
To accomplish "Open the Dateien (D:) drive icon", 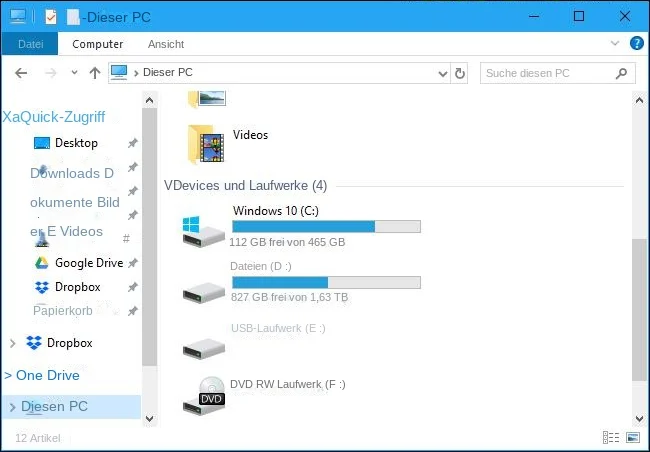I will click(204, 293).
